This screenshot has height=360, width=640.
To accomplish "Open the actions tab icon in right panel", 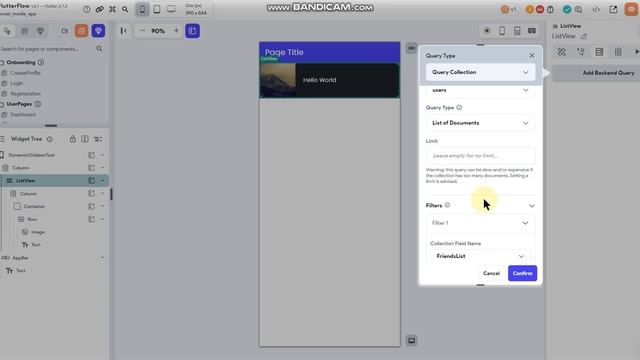I will pos(580,52).
